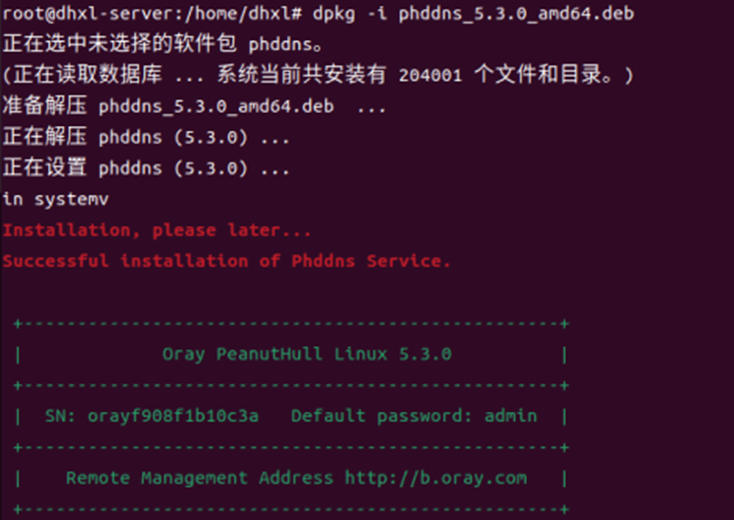This screenshot has height=520, width=734.
Task: Click the password value 'admin'
Action: pos(510,416)
